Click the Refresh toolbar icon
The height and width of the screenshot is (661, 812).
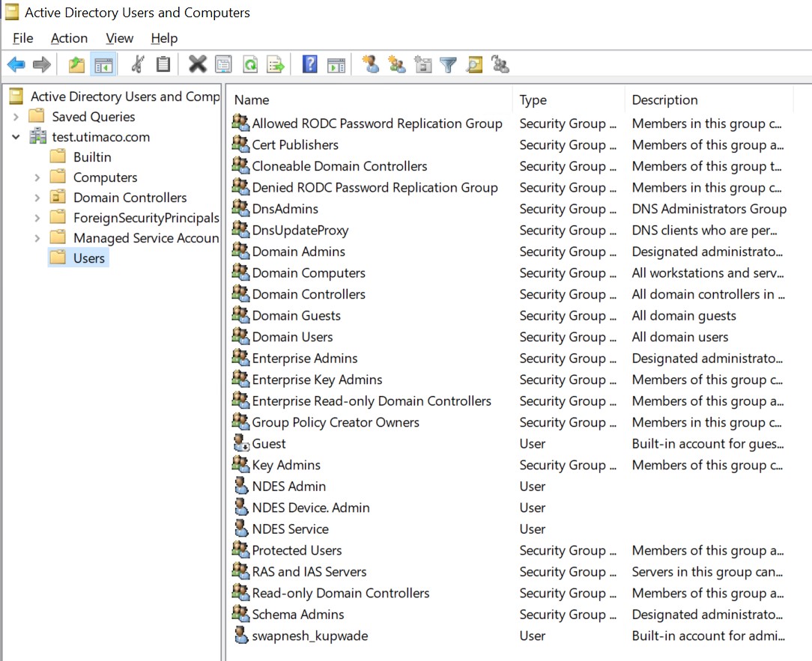pyautogui.click(x=251, y=64)
